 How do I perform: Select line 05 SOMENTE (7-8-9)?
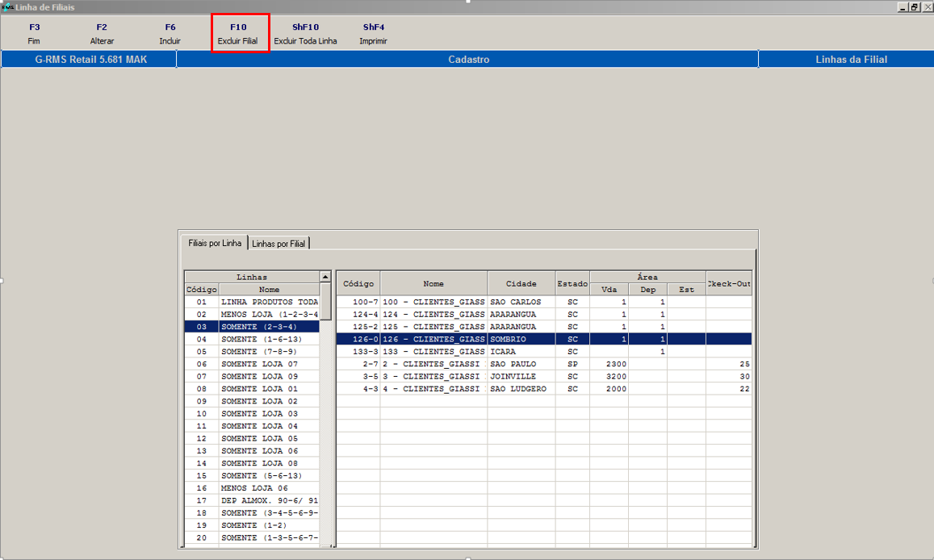(x=252, y=352)
